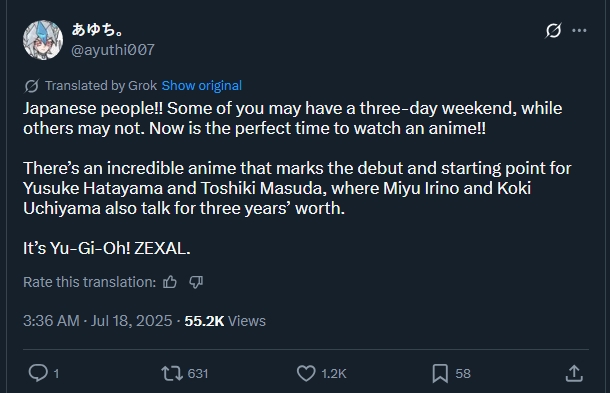Rate translation with thumbs down
This screenshot has height=393, width=610.
(x=196, y=282)
